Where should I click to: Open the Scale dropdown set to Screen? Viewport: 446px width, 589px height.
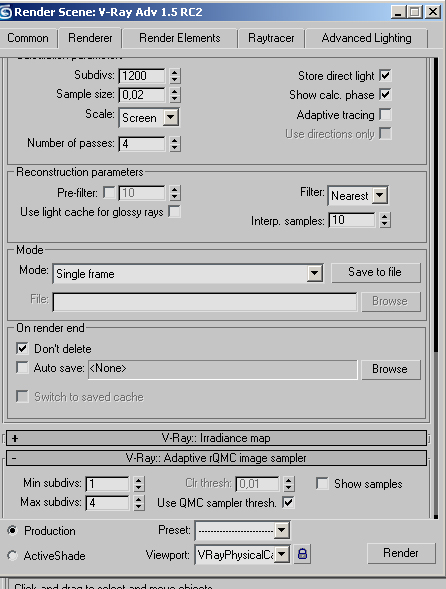pyautogui.click(x=149, y=118)
